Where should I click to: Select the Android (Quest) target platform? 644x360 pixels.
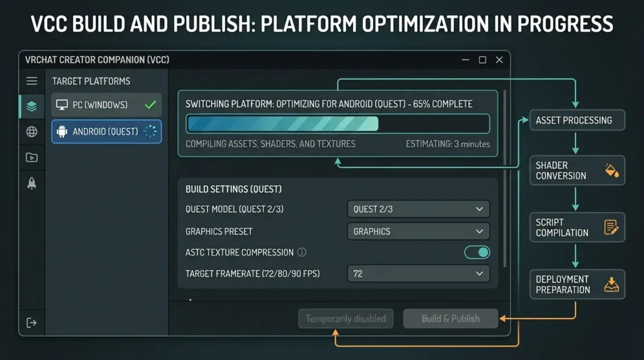point(106,132)
